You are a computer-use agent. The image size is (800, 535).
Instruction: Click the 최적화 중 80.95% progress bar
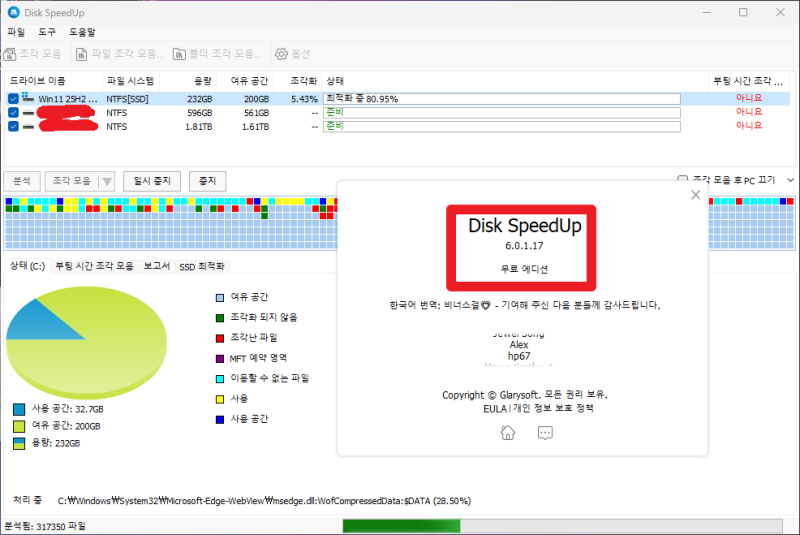(x=502, y=98)
